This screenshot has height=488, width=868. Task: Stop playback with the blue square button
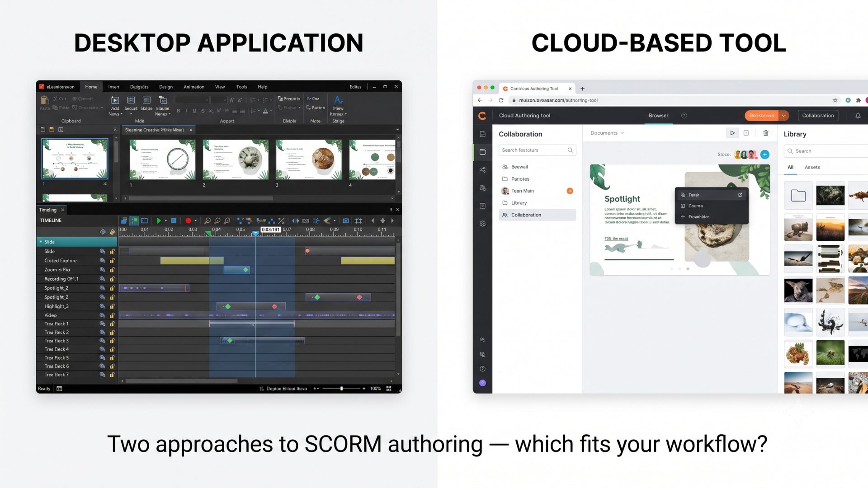point(174,221)
